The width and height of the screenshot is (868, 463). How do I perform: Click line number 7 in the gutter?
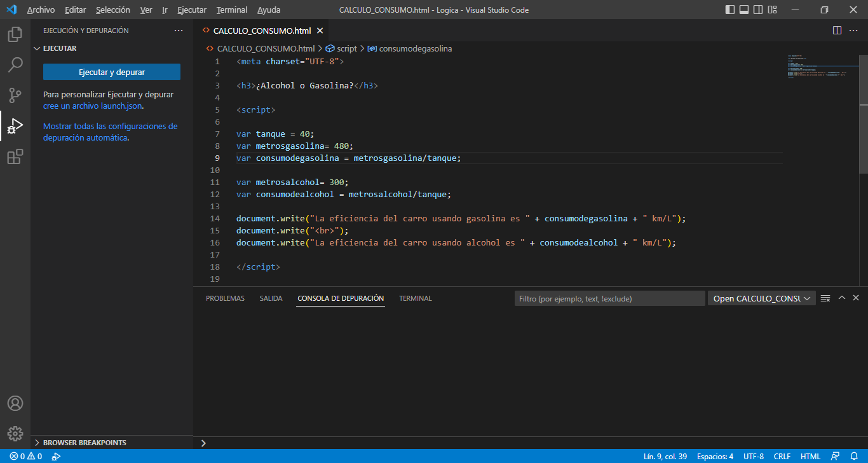pos(217,134)
